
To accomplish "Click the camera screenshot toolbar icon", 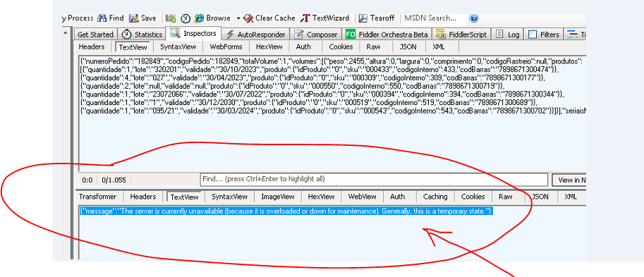I will tap(171, 18).
